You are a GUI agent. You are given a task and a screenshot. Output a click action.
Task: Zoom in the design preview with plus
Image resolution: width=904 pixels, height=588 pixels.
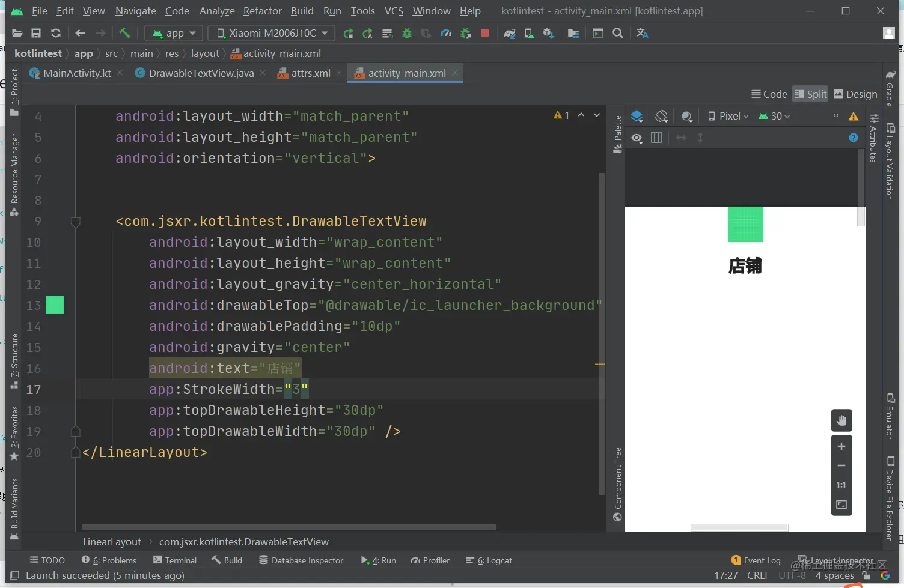(x=841, y=446)
